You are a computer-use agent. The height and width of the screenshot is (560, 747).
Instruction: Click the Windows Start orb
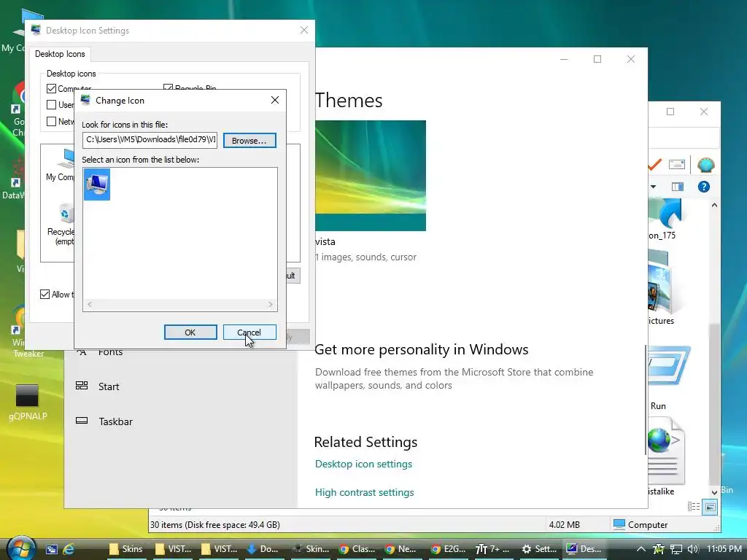[20, 548]
